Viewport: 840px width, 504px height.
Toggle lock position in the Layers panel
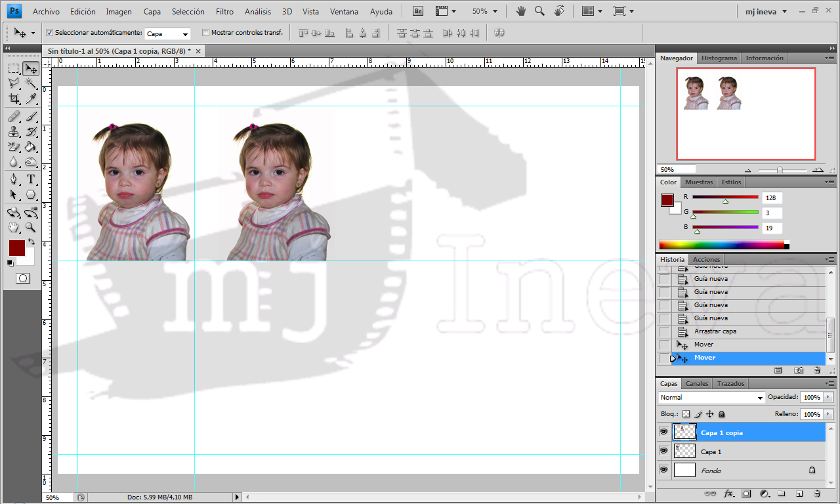tap(709, 414)
